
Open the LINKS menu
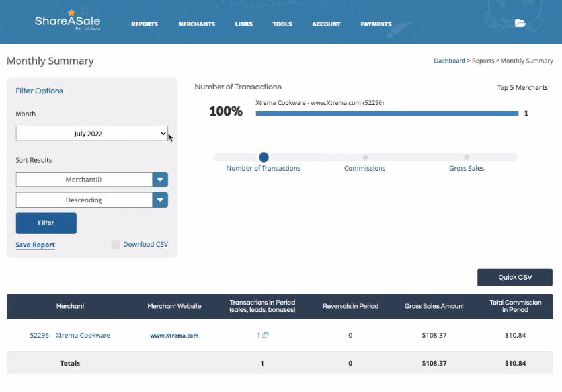click(244, 24)
